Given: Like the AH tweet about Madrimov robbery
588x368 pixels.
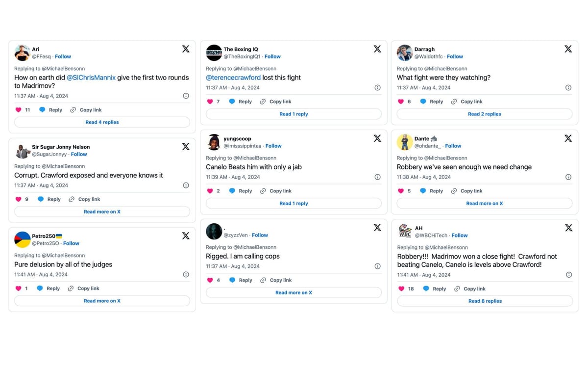Looking at the screenshot, I should [x=401, y=289].
